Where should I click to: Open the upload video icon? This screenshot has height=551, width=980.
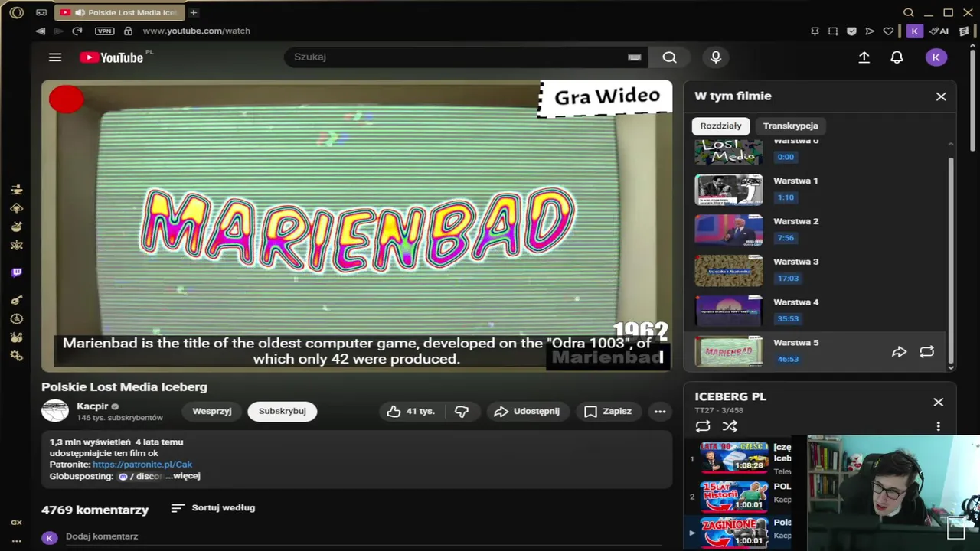click(864, 57)
